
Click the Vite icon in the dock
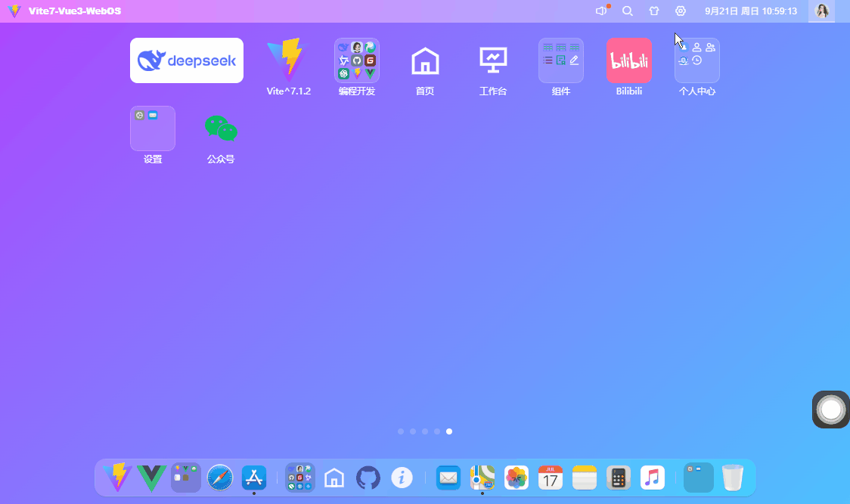117,478
